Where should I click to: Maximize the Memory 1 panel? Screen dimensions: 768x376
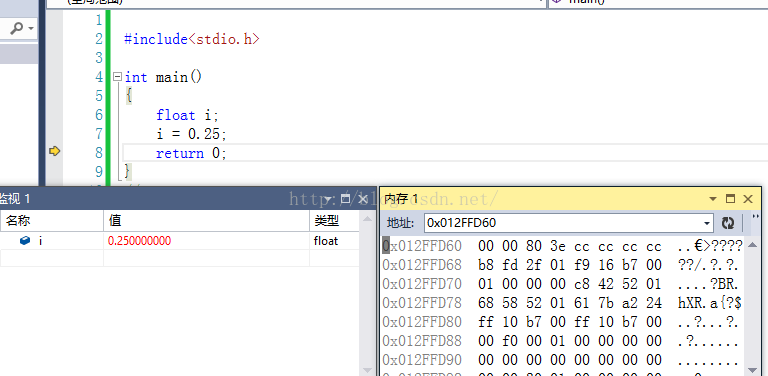(730, 198)
